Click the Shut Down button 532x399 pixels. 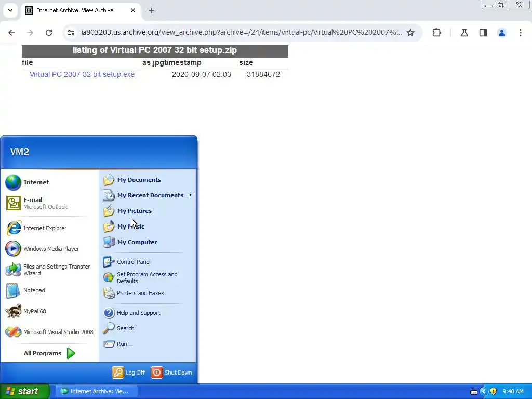coord(171,373)
